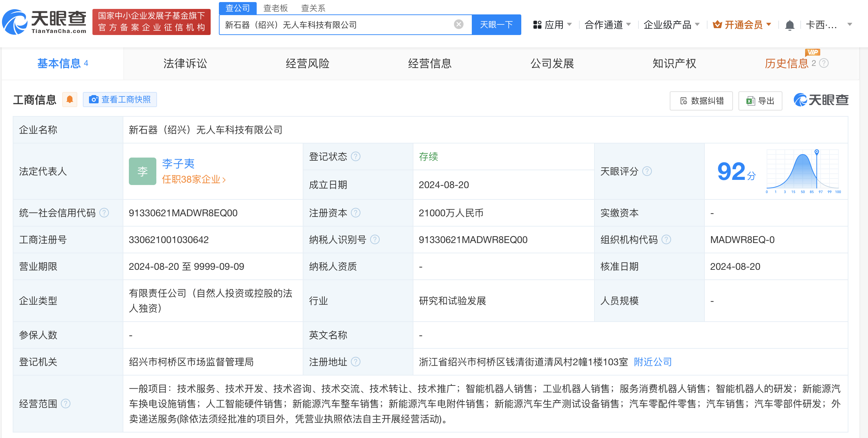Click the bell reminder icon beside 工商信息
The height and width of the screenshot is (438, 868).
coord(70,99)
